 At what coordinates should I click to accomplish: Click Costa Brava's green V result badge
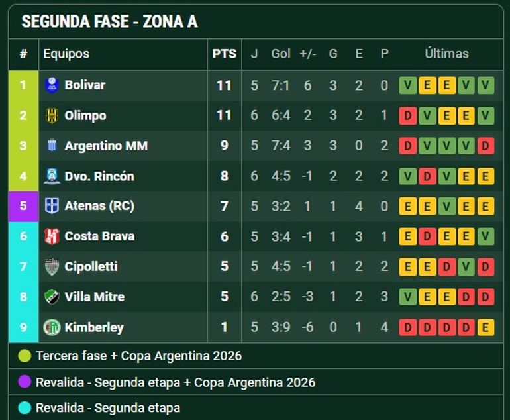click(x=485, y=236)
